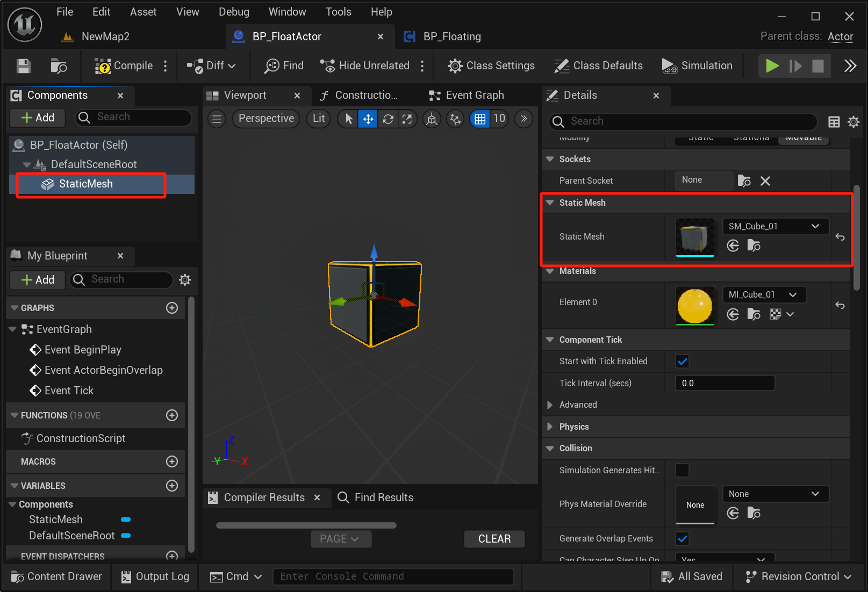Clear Parent Socket with X icon
The height and width of the screenshot is (592, 868).
(x=765, y=181)
